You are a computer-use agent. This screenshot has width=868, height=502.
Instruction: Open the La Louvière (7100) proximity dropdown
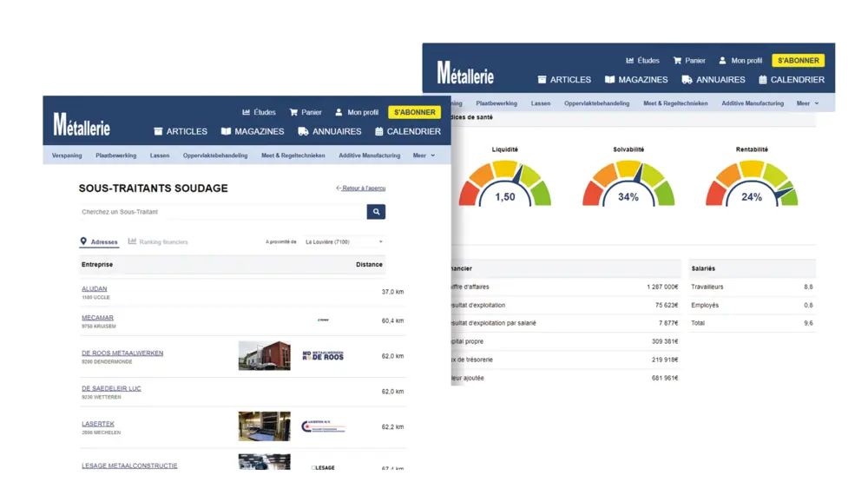(x=344, y=241)
